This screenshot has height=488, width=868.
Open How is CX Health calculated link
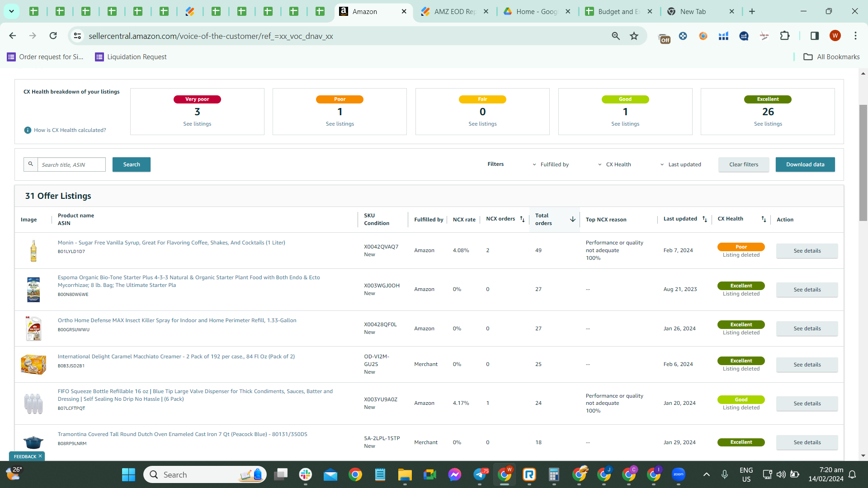coord(70,130)
